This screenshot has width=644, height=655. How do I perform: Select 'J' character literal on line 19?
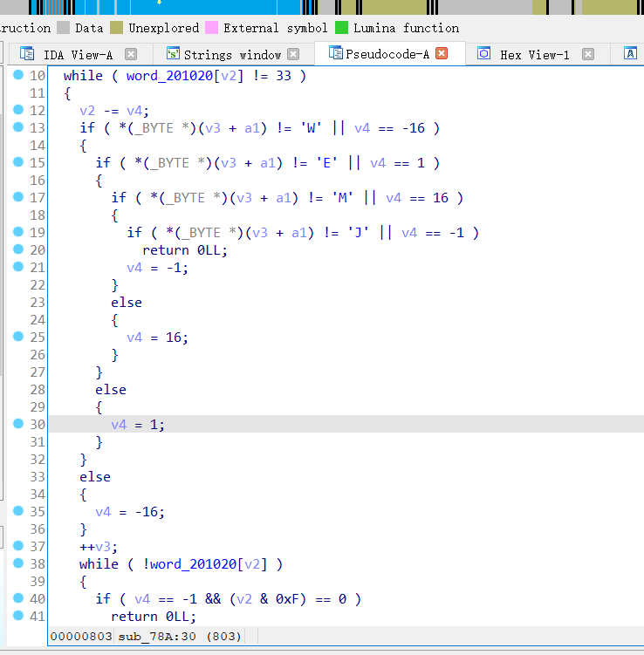(x=359, y=233)
